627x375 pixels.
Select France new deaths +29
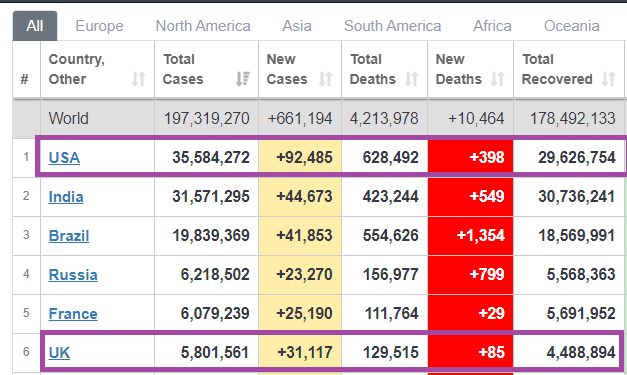[491, 314]
